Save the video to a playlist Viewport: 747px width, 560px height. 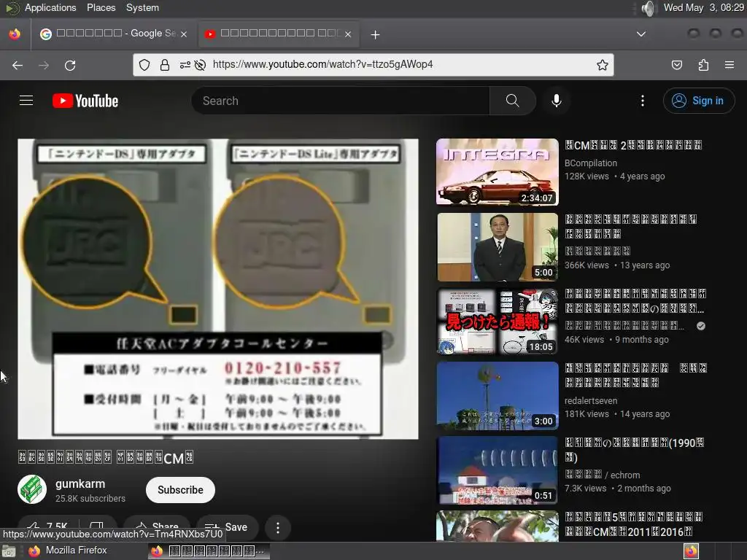tap(227, 527)
